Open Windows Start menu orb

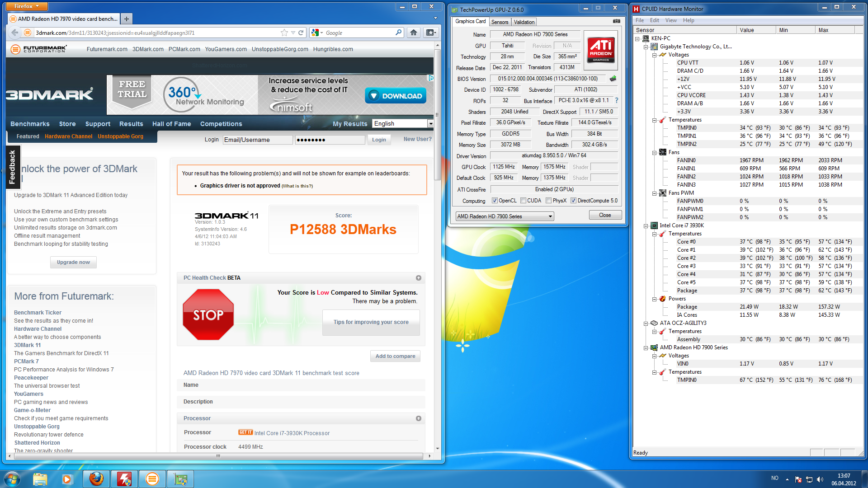tap(12, 479)
